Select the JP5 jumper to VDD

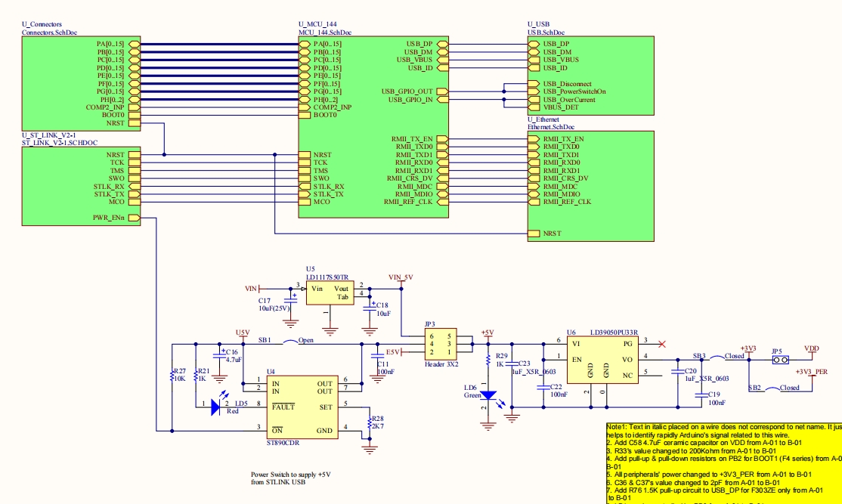778,360
